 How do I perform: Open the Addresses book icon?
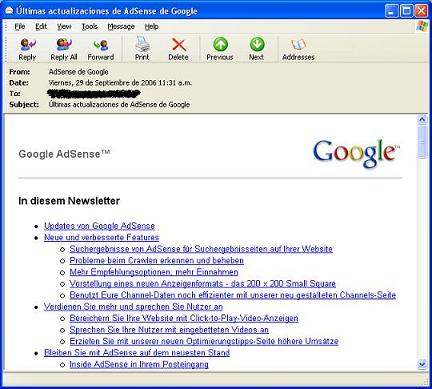click(298, 49)
